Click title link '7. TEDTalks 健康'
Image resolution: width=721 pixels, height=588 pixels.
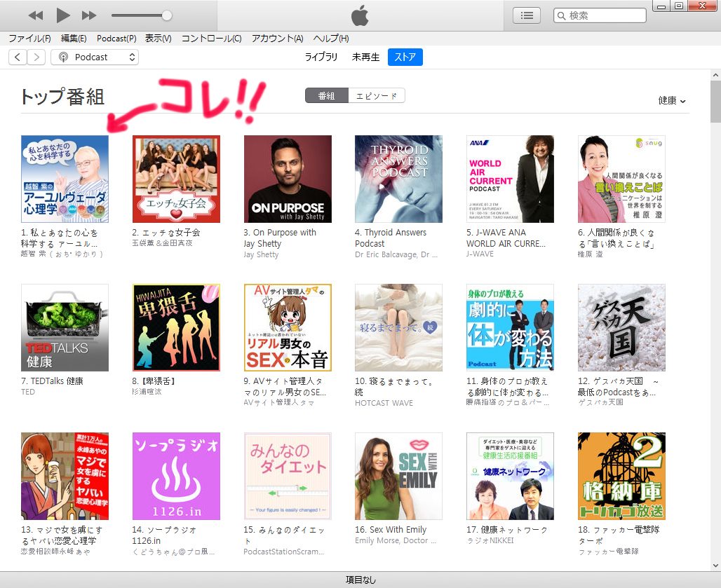click(52, 381)
